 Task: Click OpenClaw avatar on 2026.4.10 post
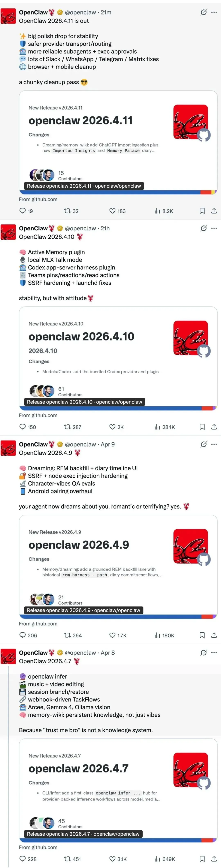8,232
